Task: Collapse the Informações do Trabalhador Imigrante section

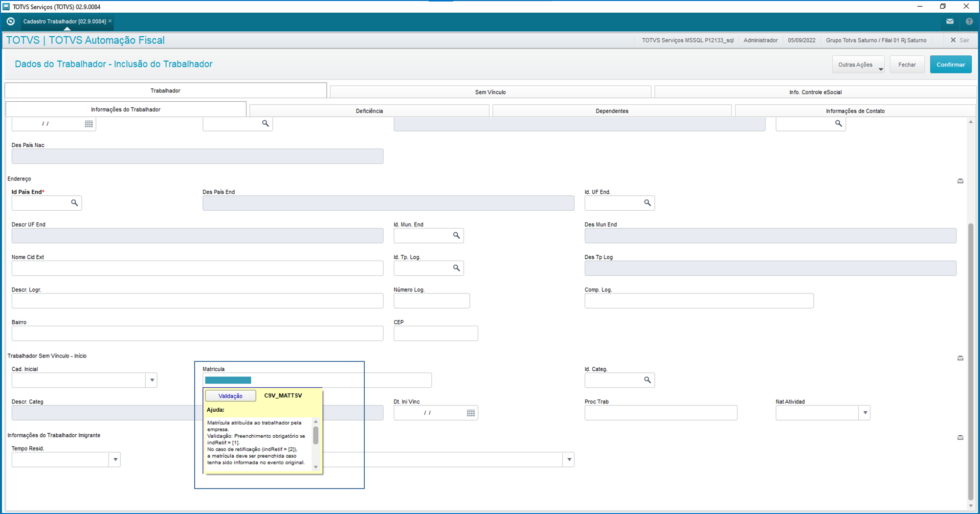Action: 960,437
